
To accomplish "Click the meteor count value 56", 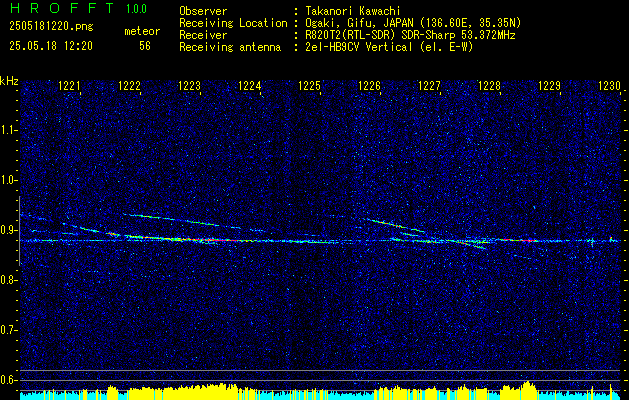I will coord(145,46).
